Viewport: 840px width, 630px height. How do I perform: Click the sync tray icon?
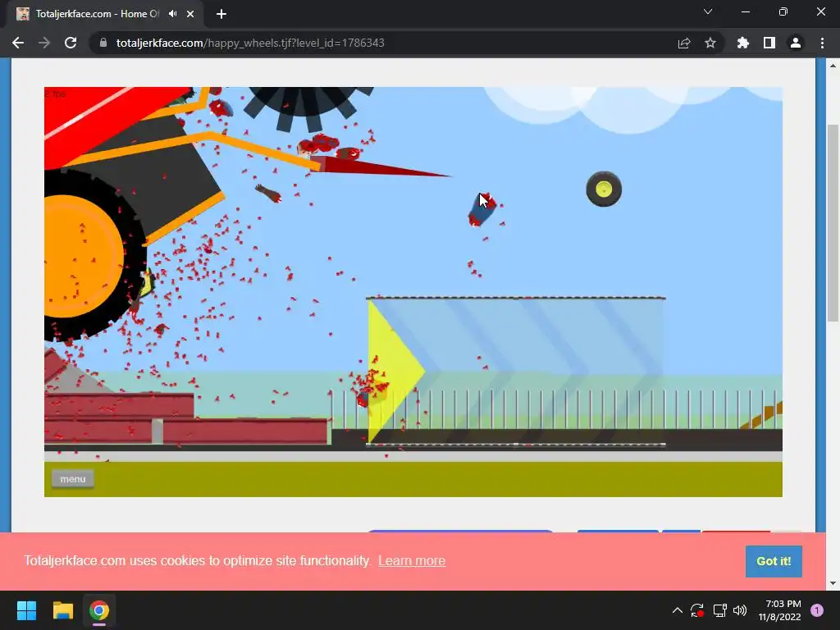pos(697,610)
